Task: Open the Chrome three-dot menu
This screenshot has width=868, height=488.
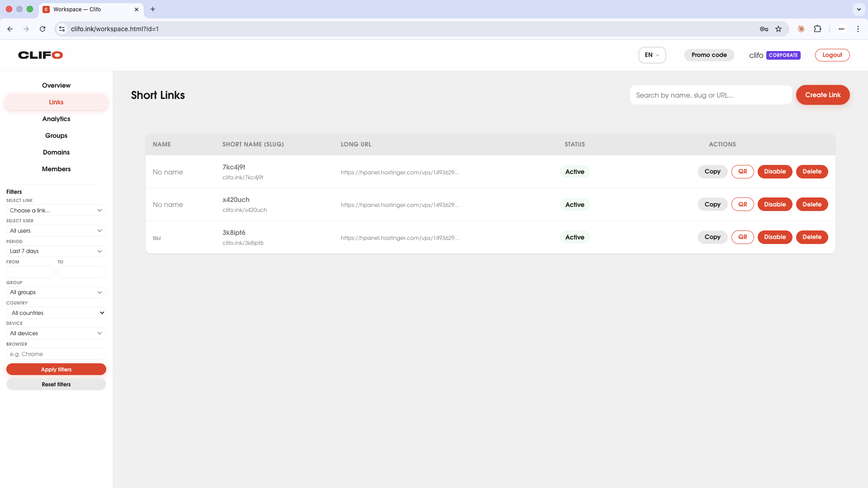Action: tap(858, 29)
